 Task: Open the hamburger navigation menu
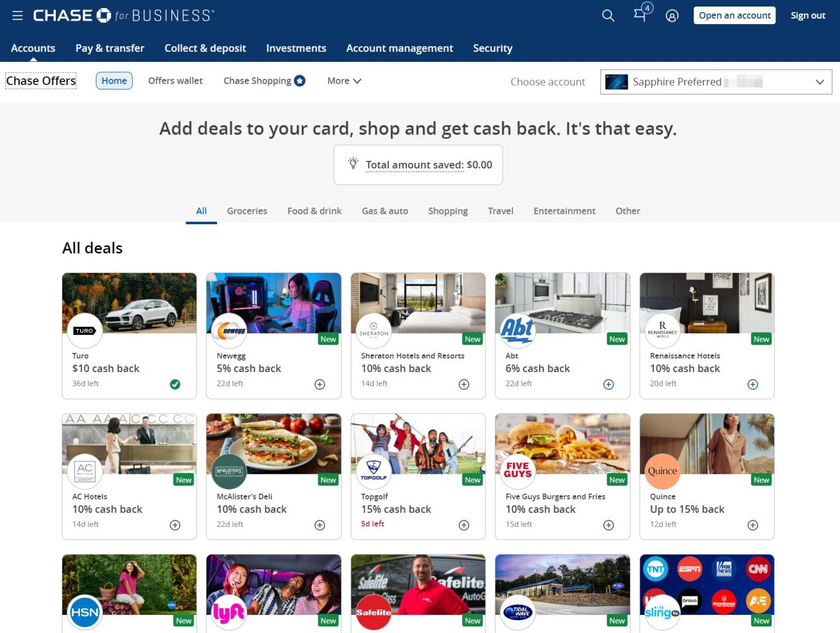point(17,15)
